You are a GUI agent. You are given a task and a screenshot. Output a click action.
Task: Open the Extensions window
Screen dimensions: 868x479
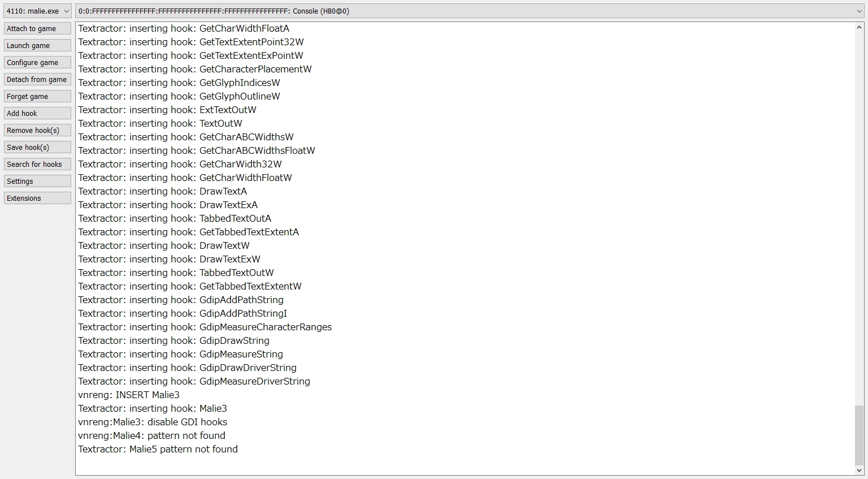37,198
